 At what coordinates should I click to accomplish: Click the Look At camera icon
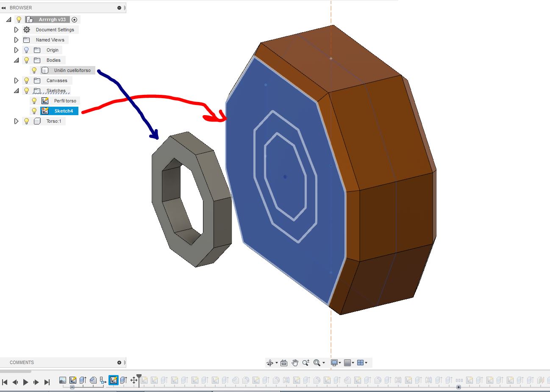click(284, 363)
